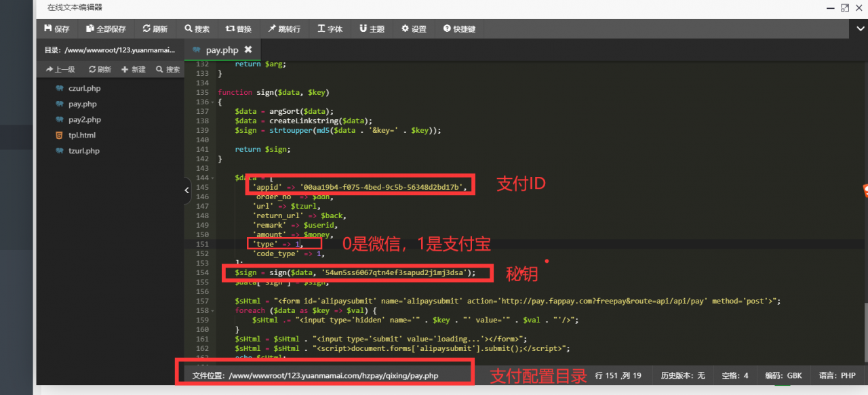Click the 行 151 ,列 19 cursor position indicator

pos(618,375)
